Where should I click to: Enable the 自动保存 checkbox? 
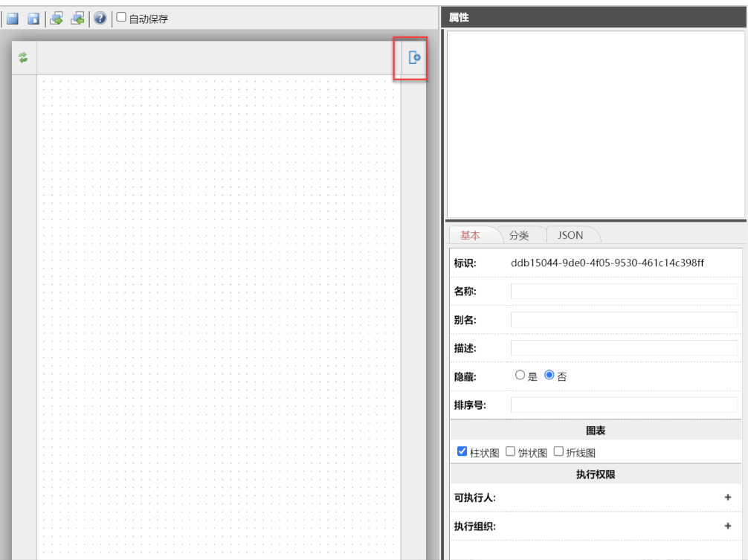tap(121, 18)
